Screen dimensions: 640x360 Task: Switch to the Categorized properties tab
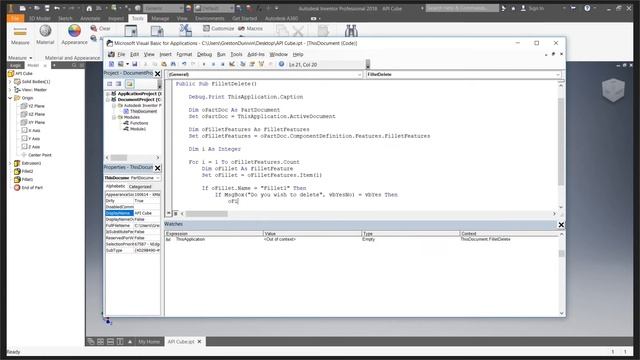point(140,187)
